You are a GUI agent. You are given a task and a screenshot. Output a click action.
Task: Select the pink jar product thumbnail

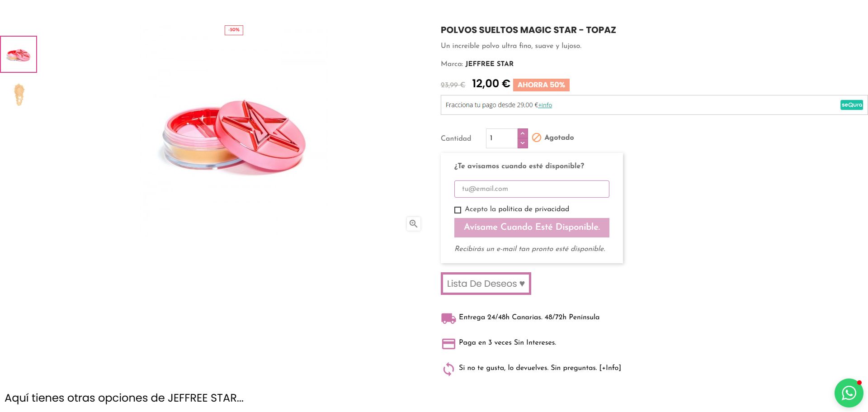(19, 54)
